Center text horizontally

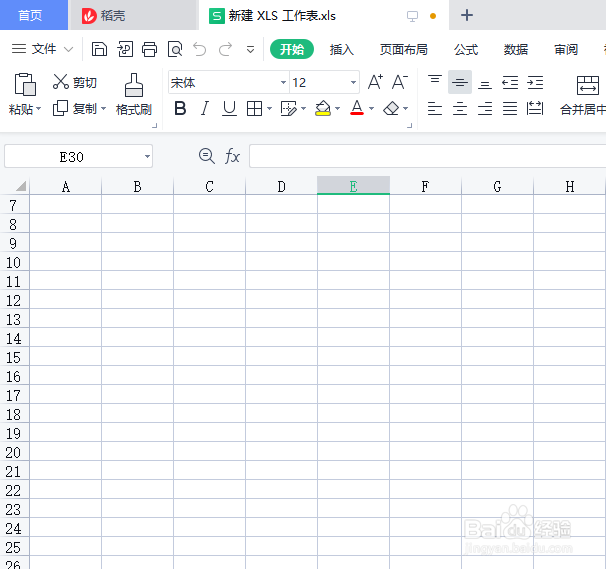[460, 109]
